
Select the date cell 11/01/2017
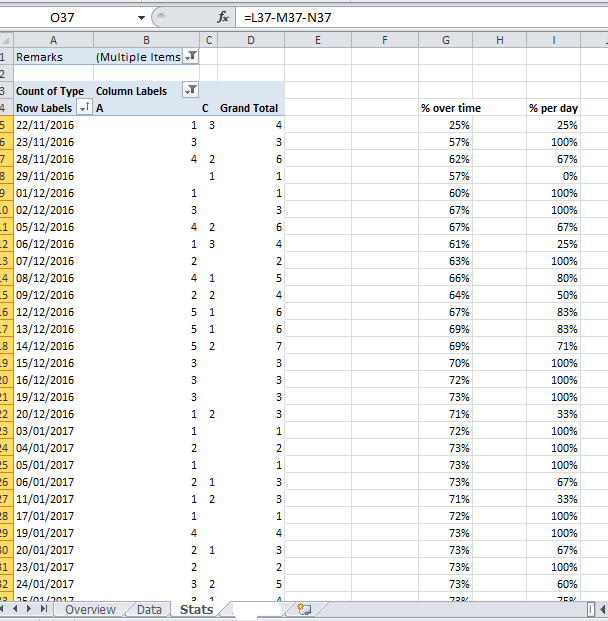pyautogui.click(x=53, y=499)
